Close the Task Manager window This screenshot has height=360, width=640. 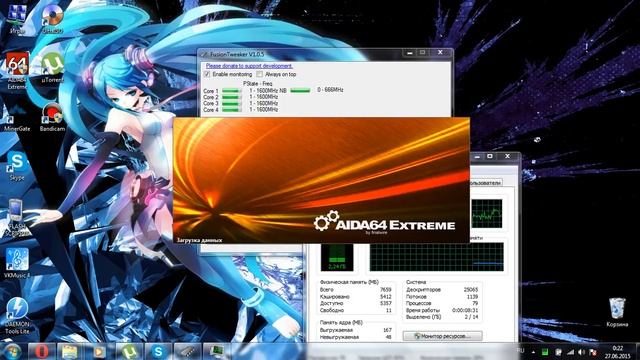507,156
